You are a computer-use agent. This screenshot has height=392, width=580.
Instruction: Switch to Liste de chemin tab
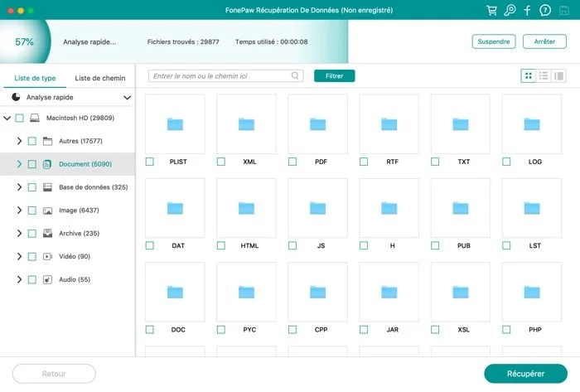point(100,78)
